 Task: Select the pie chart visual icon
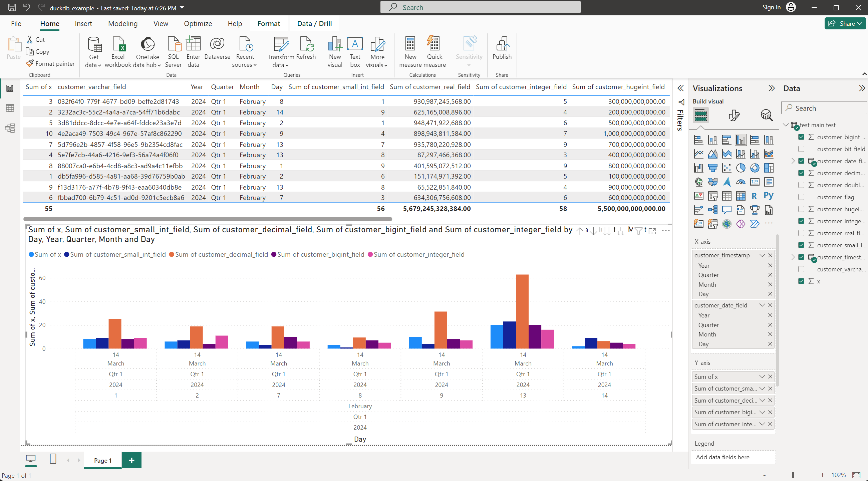pyautogui.click(x=740, y=168)
